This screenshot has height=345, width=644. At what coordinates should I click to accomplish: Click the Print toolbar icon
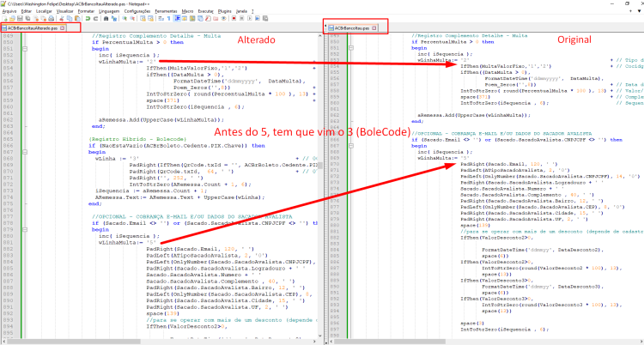tap(51, 19)
